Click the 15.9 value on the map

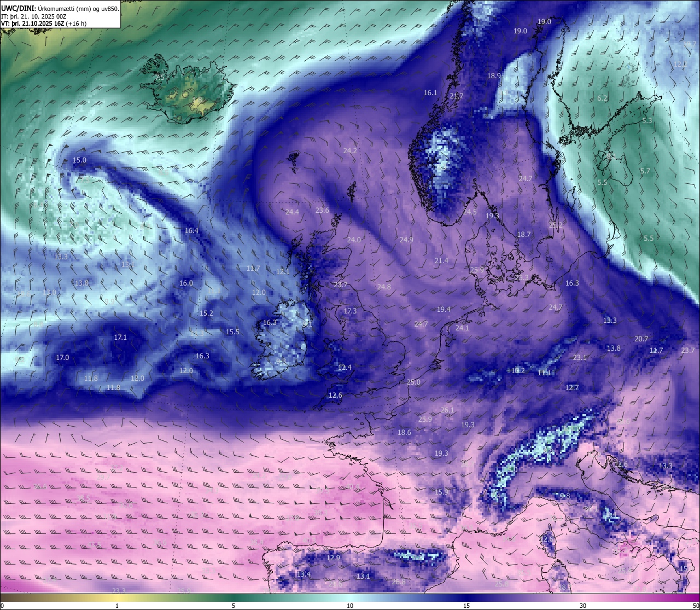[441, 492]
